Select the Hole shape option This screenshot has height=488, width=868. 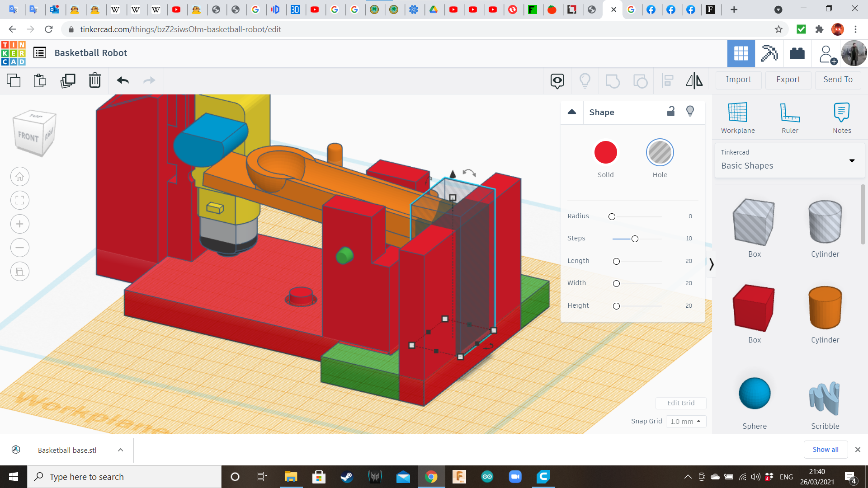[660, 152]
